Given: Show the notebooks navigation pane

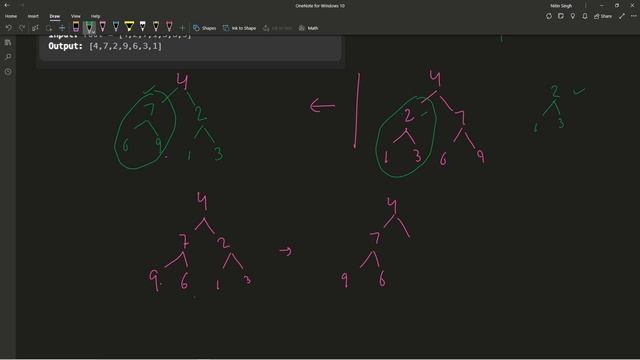Looking at the screenshot, I should tap(8, 42).
